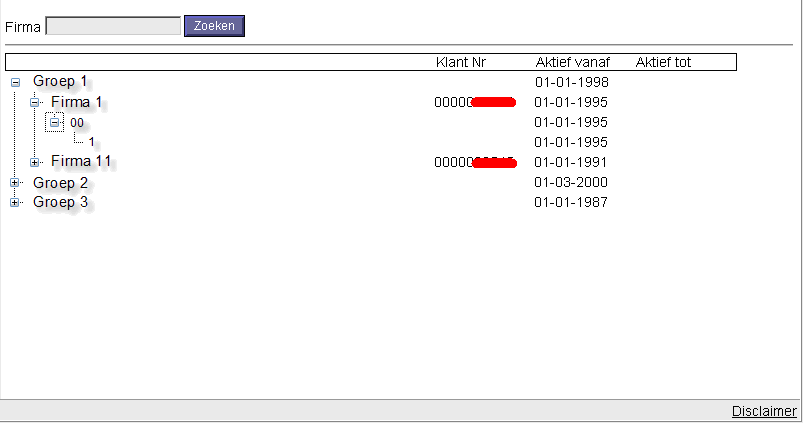Select Firma 1 in the tree
803x423 pixels.
(x=77, y=102)
